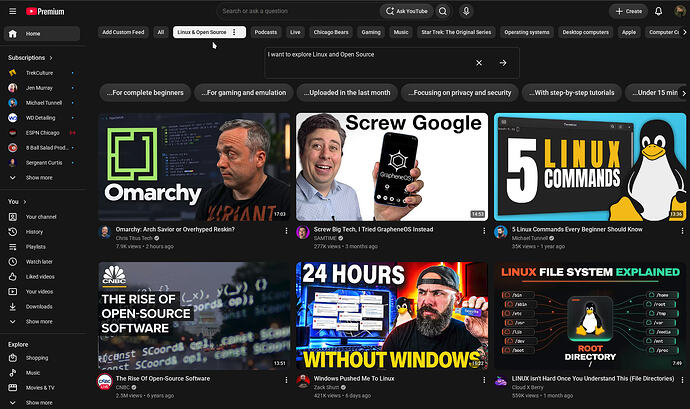Viewport: 690px width, 409px height.
Task: Open the account avatar menu
Action: pos(680,11)
